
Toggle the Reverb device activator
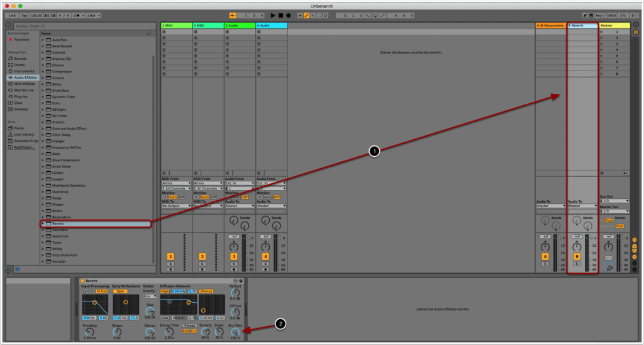point(82,280)
